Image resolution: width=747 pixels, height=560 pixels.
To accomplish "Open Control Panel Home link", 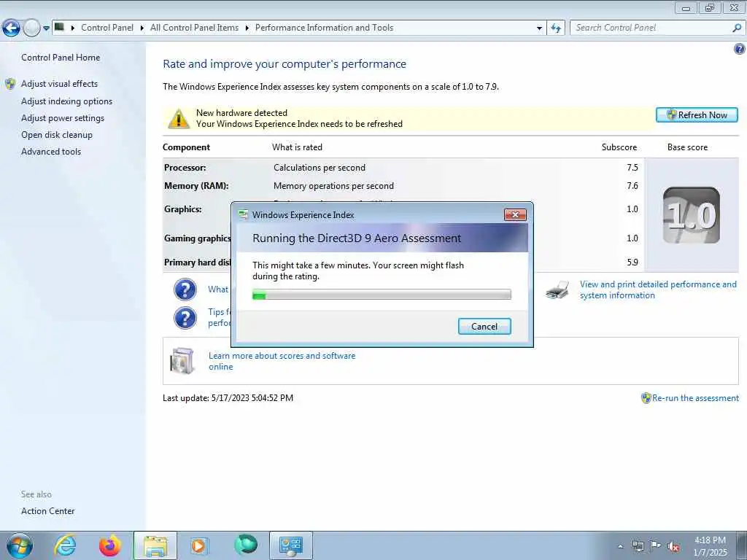I will [61, 58].
